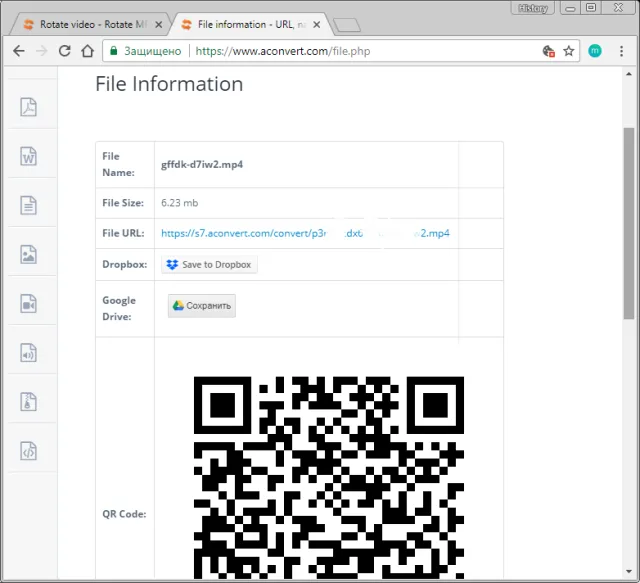This screenshot has width=640, height=583.
Task: Click the History button in title bar
Action: (533, 8)
